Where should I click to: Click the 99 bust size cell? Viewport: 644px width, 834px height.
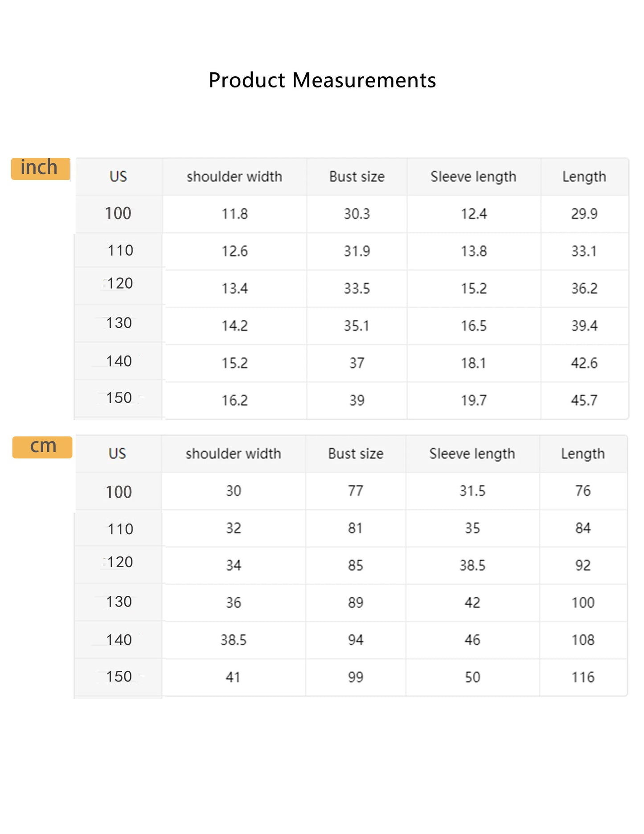tap(356, 677)
